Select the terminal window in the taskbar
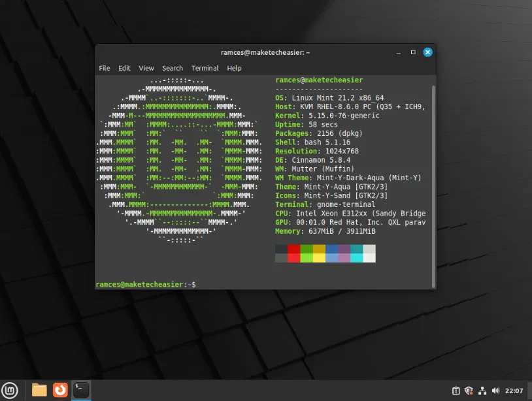Viewport: 532px width, 401px height. (x=80, y=389)
